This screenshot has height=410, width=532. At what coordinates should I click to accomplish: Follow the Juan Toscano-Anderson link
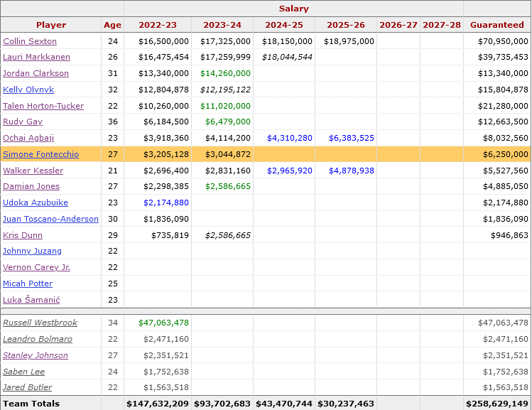click(51, 219)
